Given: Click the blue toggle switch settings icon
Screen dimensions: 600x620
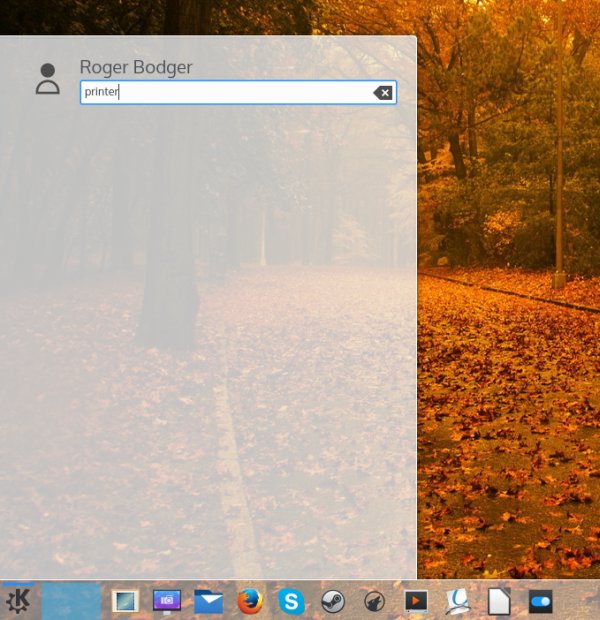Looking at the screenshot, I should click(540, 601).
